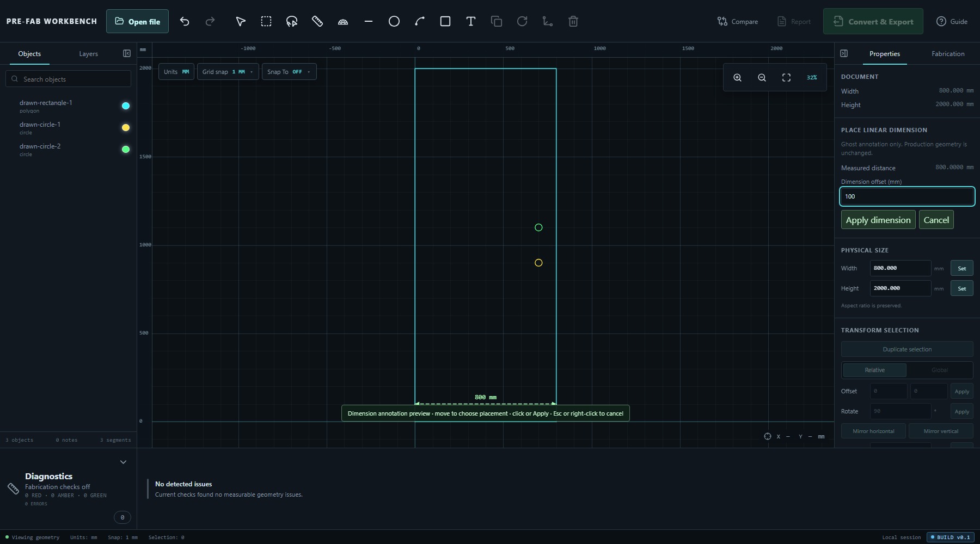Screen dimensions: 980x544
Task: Click the yellow swatch for drawn-circle-1
Action: pos(126,127)
